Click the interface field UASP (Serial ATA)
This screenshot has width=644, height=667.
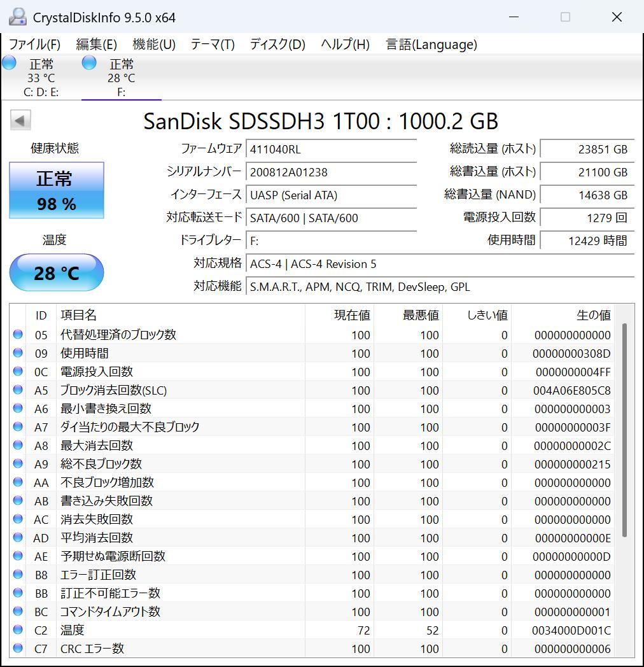pyautogui.click(x=331, y=195)
